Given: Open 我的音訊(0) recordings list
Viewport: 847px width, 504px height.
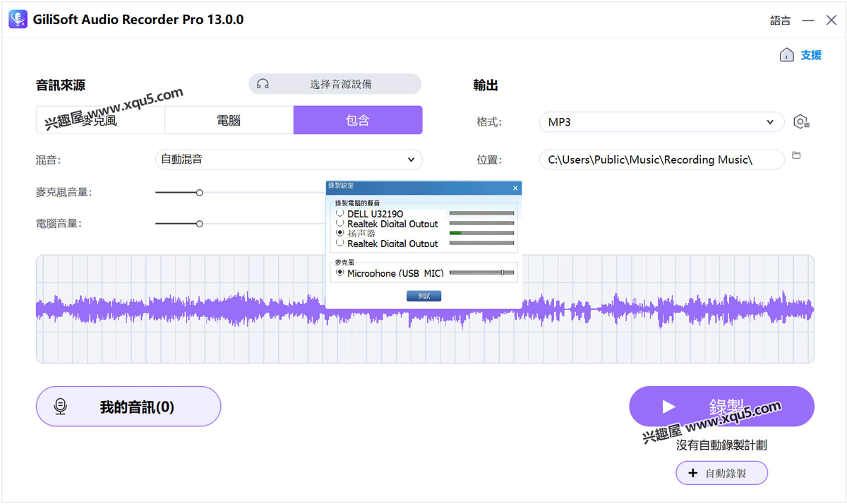Looking at the screenshot, I should pyautogui.click(x=128, y=407).
